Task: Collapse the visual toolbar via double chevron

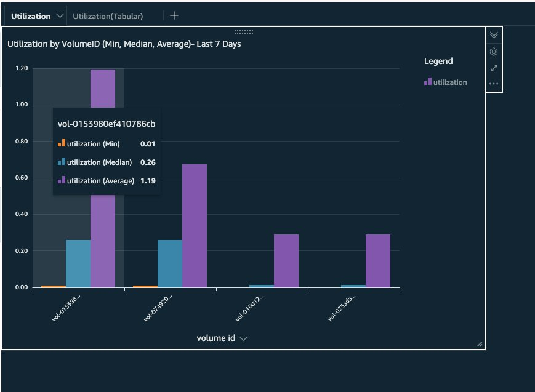Action: (x=493, y=36)
